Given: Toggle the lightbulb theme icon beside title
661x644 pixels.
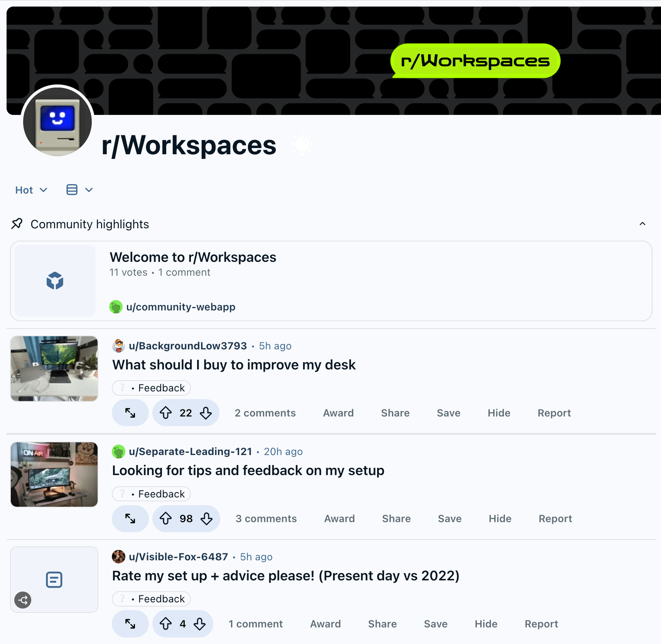Looking at the screenshot, I should 302,144.
